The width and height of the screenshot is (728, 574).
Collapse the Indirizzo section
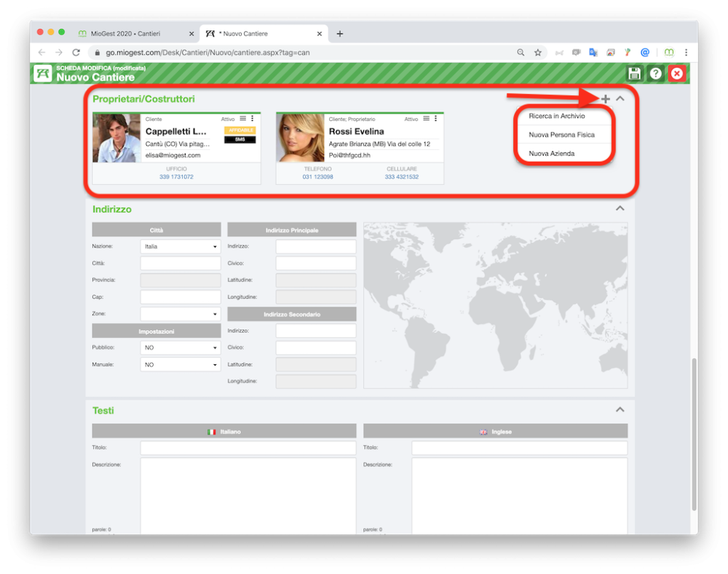(x=620, y=208)
